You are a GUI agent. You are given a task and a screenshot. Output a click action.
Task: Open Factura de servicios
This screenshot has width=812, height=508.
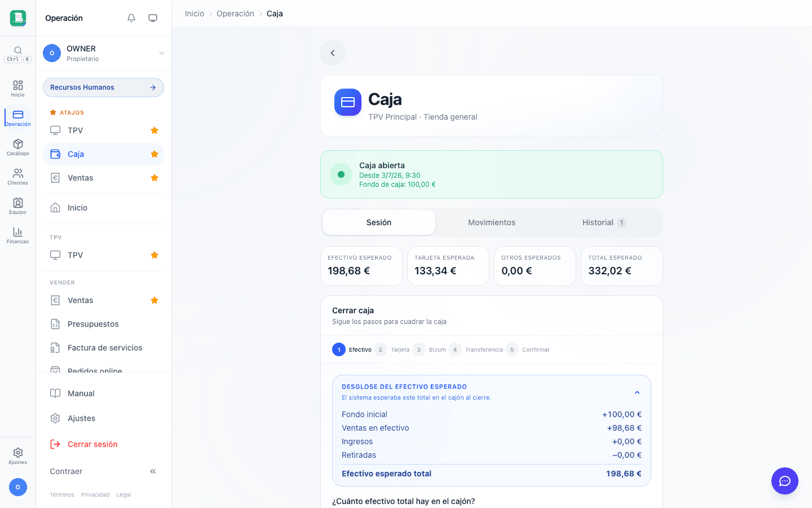(104, 348)
